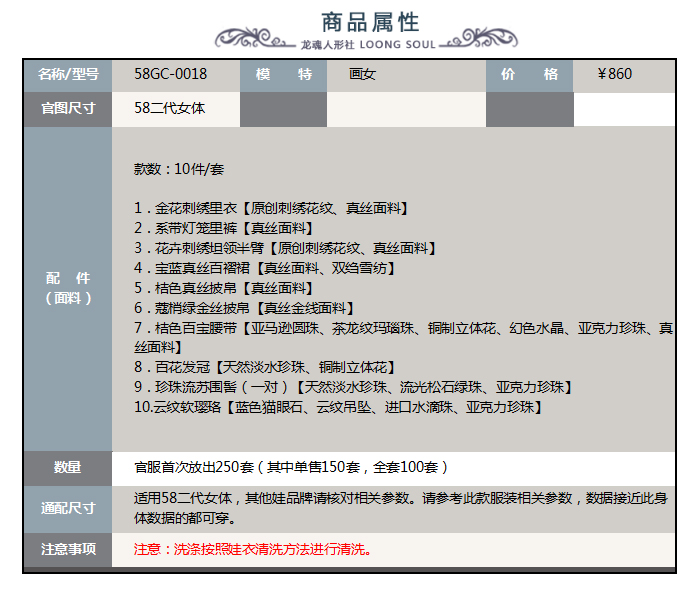This screenshot has width=700, height=591.
Task: Click the 通配尺寸 row label
Action: click(68, 507)
